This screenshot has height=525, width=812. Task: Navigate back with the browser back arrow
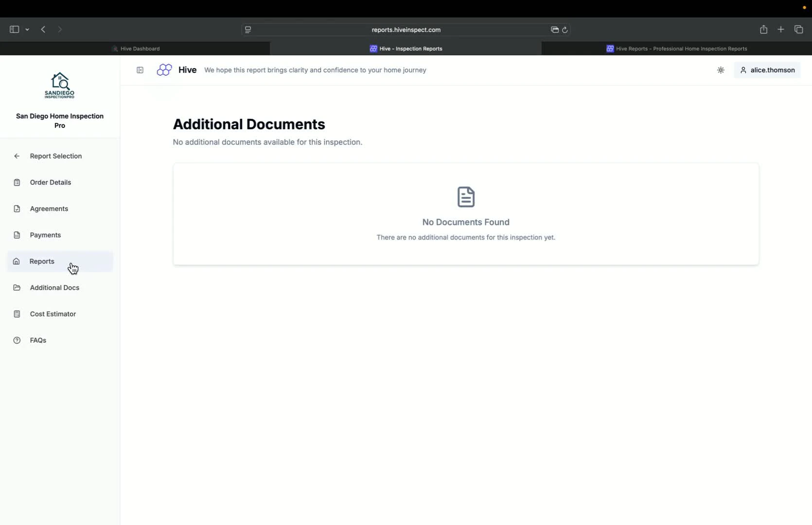(x=43, y=29)
